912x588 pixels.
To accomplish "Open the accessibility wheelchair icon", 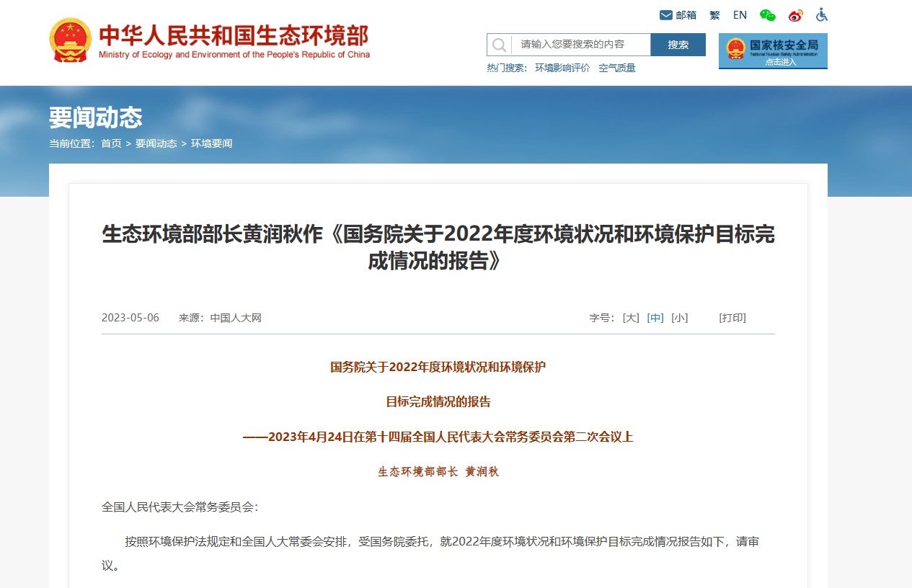I will [x=822, y=14].
